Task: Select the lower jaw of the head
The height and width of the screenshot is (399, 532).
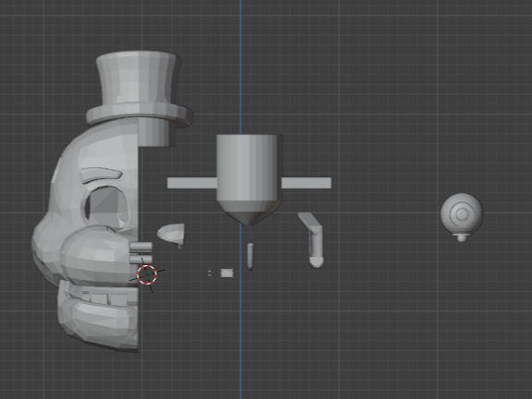Action: (x=99, y=317)
